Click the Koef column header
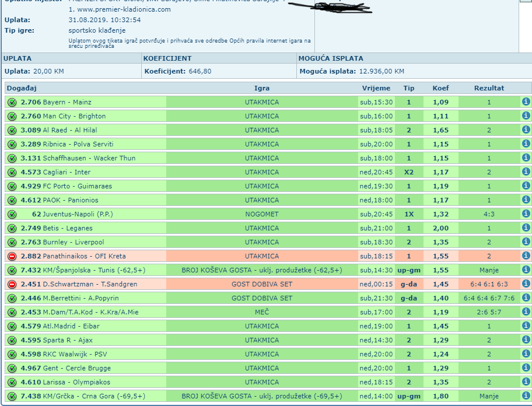The image size is (532, 406). click(x=440, y=88)
